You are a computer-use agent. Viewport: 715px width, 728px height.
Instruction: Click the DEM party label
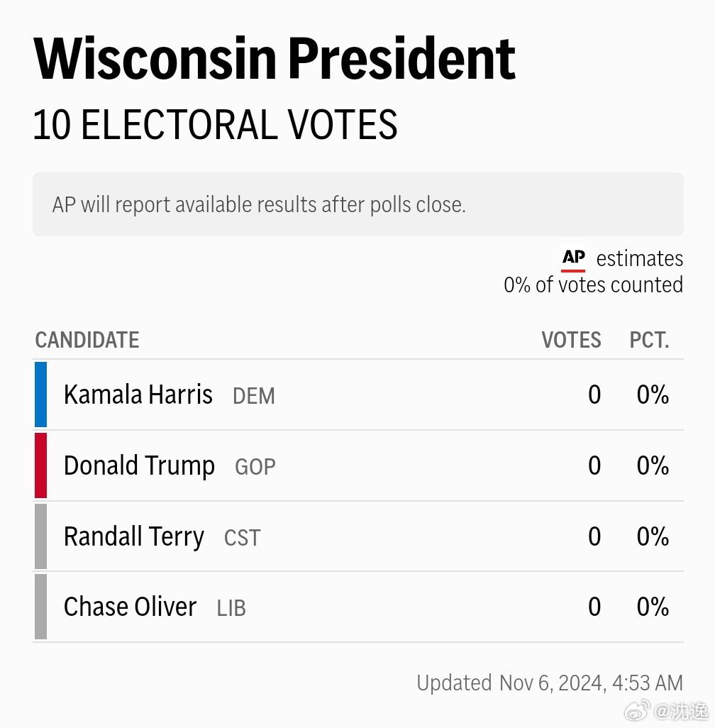tap(254, 396)
